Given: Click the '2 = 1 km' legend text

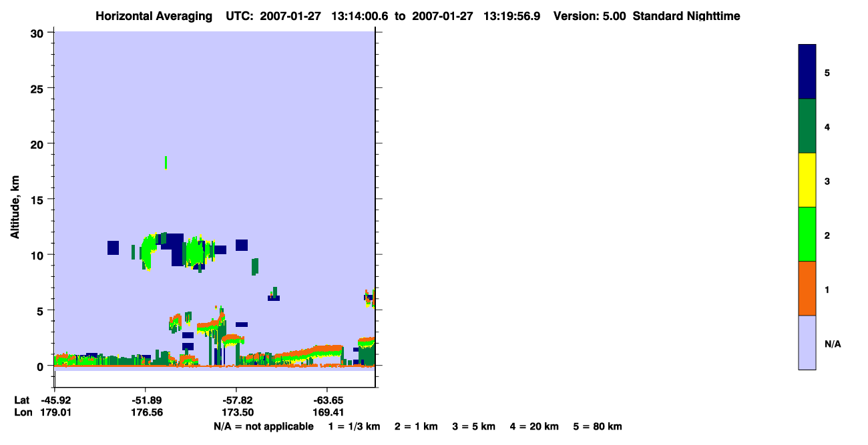Looking at the screenshot, I should [416, 426].
